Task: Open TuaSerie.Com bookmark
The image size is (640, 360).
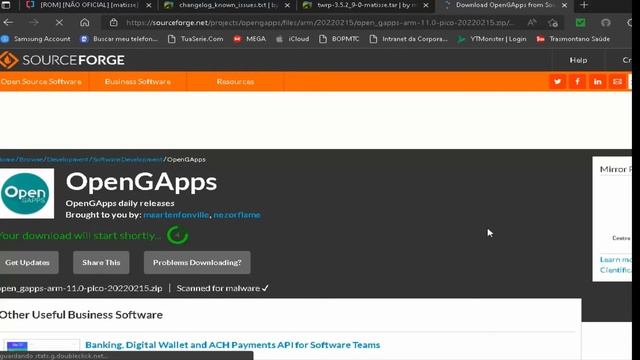Action: [196, 39]
